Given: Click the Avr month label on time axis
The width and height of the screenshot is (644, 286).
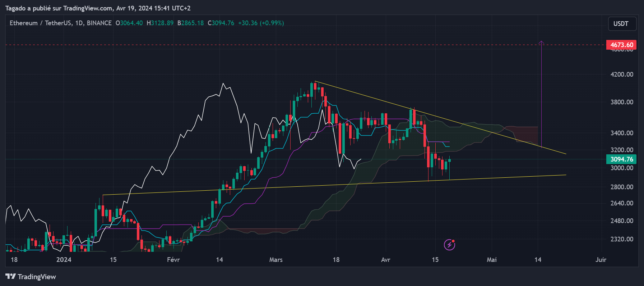Looking at the screenshot, I should pos(386,260).
